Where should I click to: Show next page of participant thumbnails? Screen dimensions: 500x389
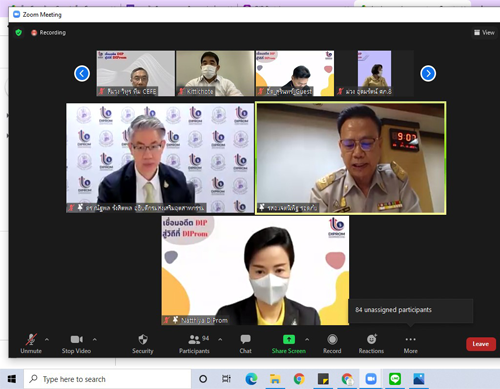click(x=428, y=73)
